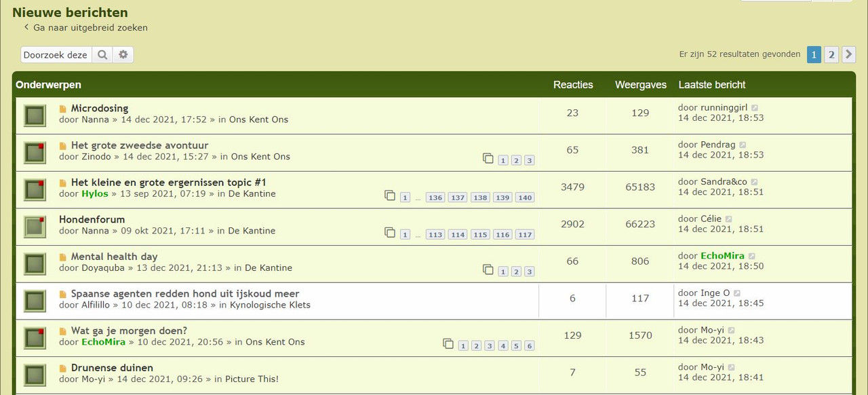Open page 2 of Mental health day
This screenshot has width=868, height=395.
coord(516,272)
